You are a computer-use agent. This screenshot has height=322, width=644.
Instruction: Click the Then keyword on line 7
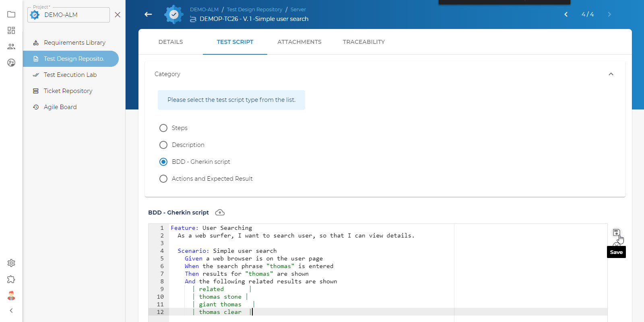[192, 274]
